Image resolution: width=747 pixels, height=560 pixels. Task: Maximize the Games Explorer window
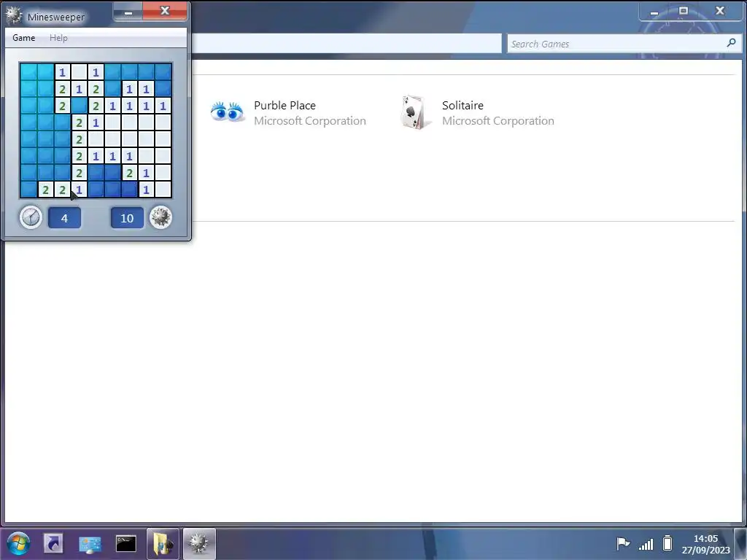click(684, 11)
